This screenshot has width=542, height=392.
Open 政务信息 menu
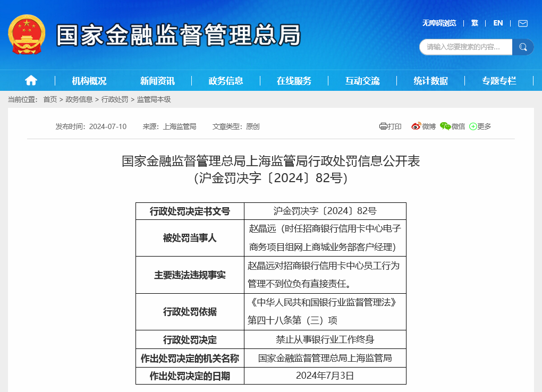226,81
